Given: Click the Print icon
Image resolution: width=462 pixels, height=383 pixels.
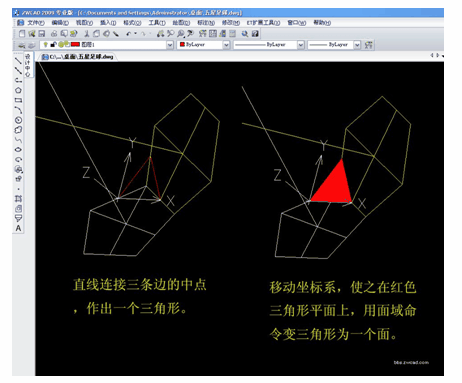Looking at the screenshot, I should pos(54,34).
